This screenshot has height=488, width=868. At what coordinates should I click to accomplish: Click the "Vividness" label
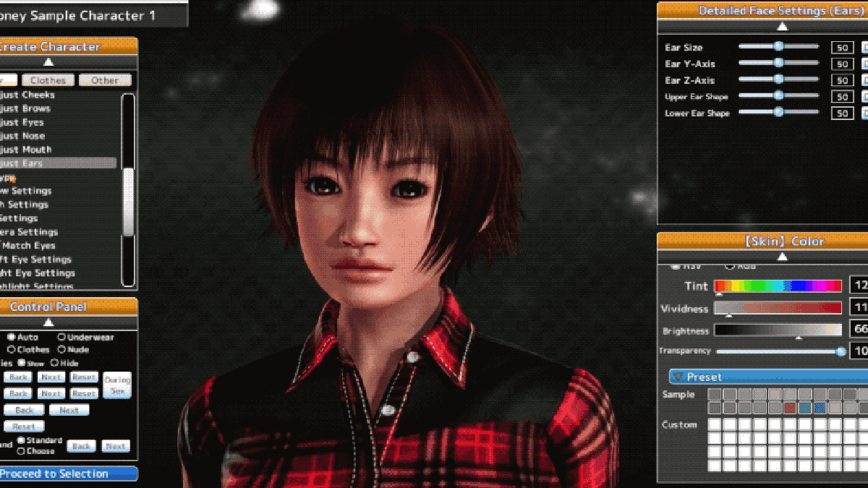684,309
